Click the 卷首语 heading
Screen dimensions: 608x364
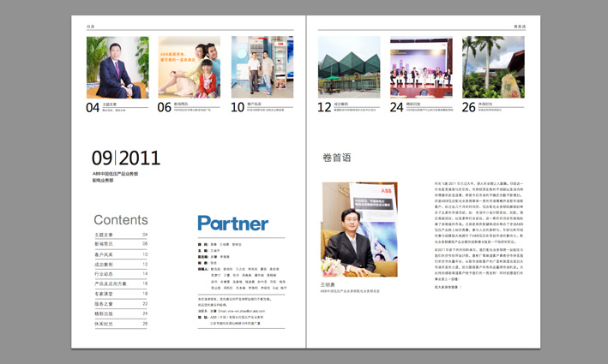pyautogui.click(x=336, y=158)
